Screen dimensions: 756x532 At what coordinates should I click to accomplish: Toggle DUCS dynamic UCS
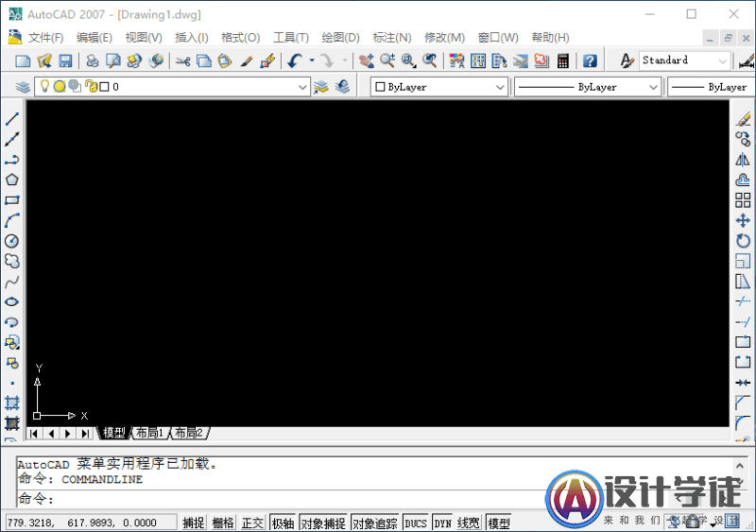tap(416, 523)
